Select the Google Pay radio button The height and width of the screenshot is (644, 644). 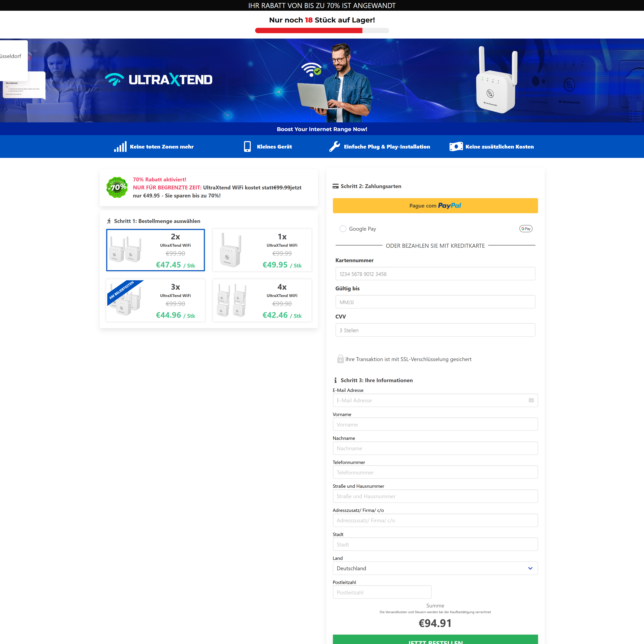coord(343,229)
